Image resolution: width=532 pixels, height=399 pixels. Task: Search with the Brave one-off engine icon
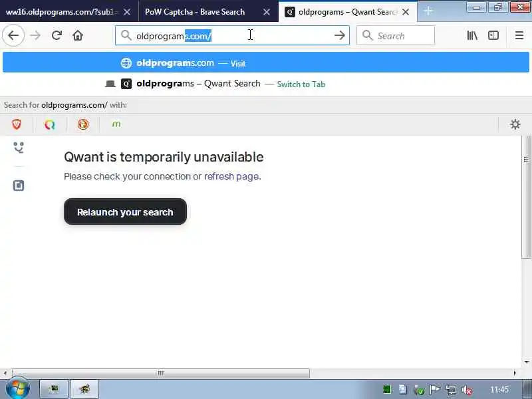tap(17, 124)
